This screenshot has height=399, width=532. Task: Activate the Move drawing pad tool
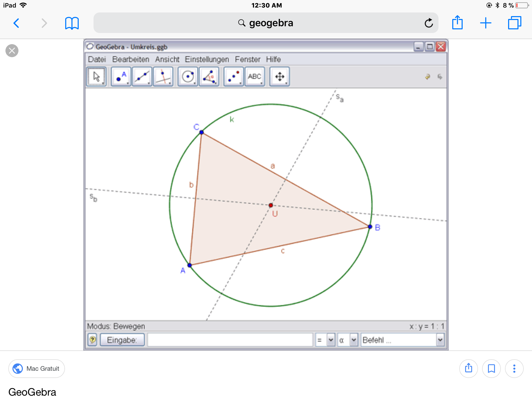280,77
